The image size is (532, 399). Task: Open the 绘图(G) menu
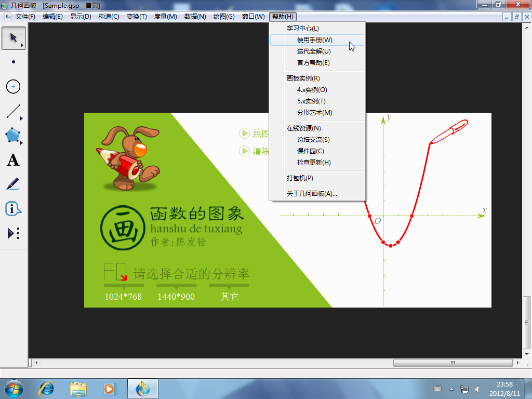223,17
